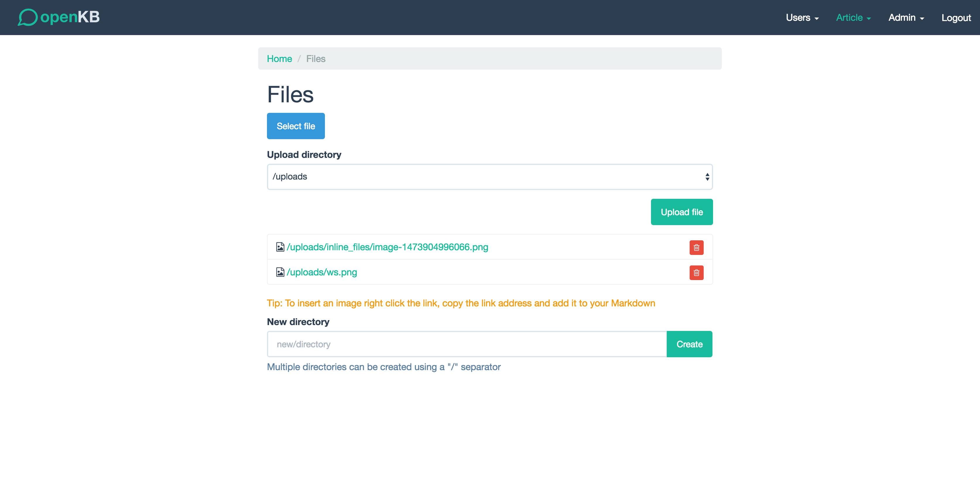Delete the inline_files image-1473904996066.png file
The height and width of the screenshot is (504, 980).
click(696, 247)
